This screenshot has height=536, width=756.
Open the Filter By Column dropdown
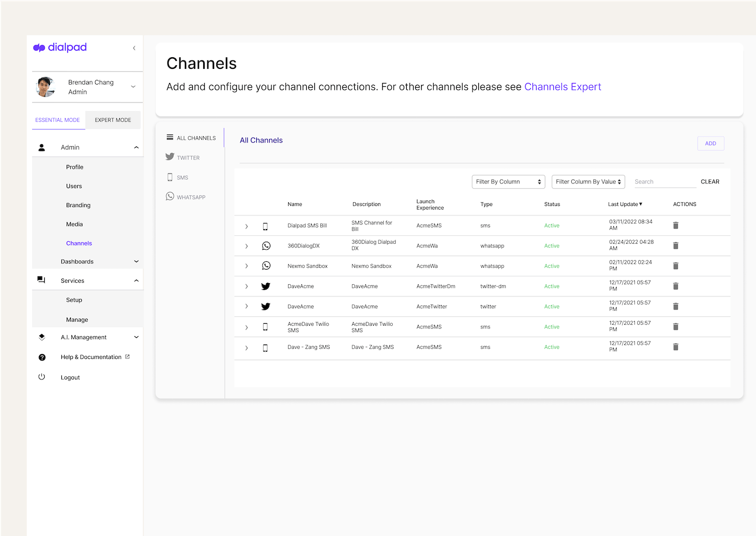point(508,181)
